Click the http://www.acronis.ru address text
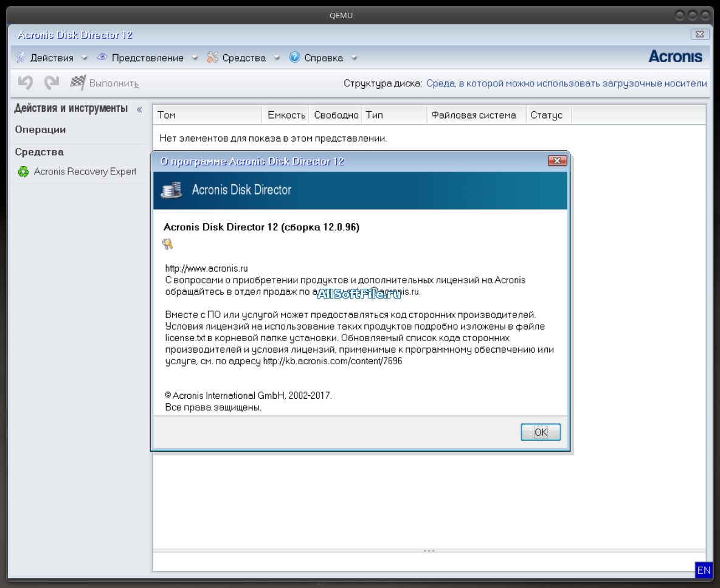The image size is (720, 588). (206, 269)
